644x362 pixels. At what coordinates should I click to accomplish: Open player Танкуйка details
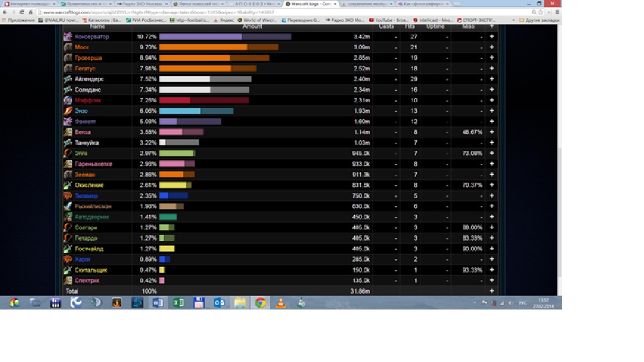tap(87, 142)
